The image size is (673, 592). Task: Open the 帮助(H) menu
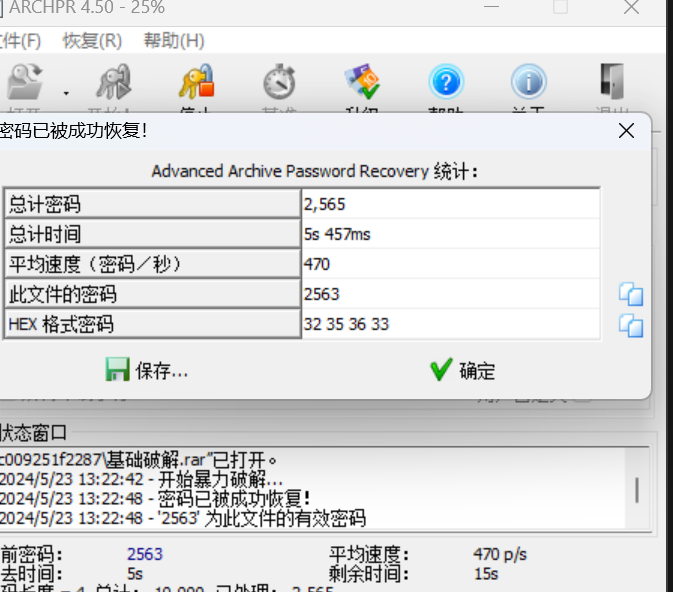click(x=174, y=41)
